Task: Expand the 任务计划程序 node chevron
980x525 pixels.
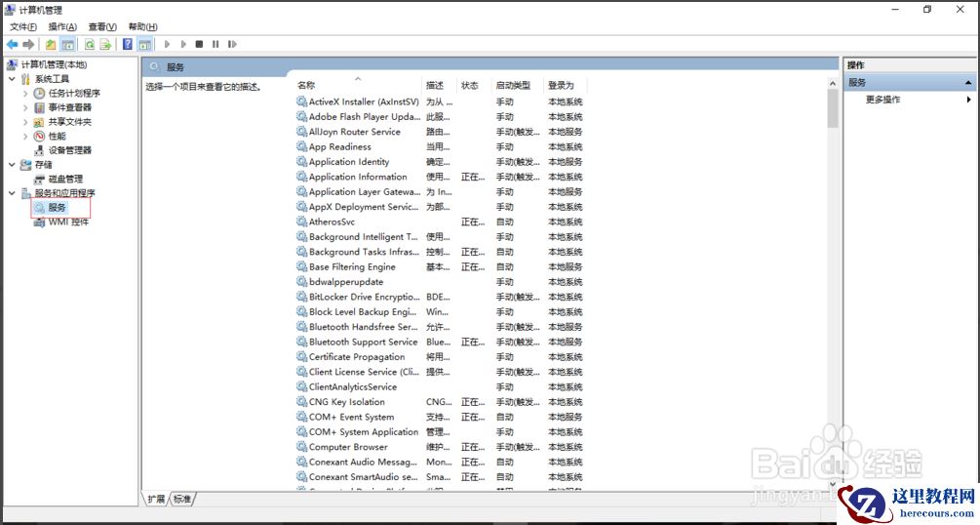Action: [25, 94]
